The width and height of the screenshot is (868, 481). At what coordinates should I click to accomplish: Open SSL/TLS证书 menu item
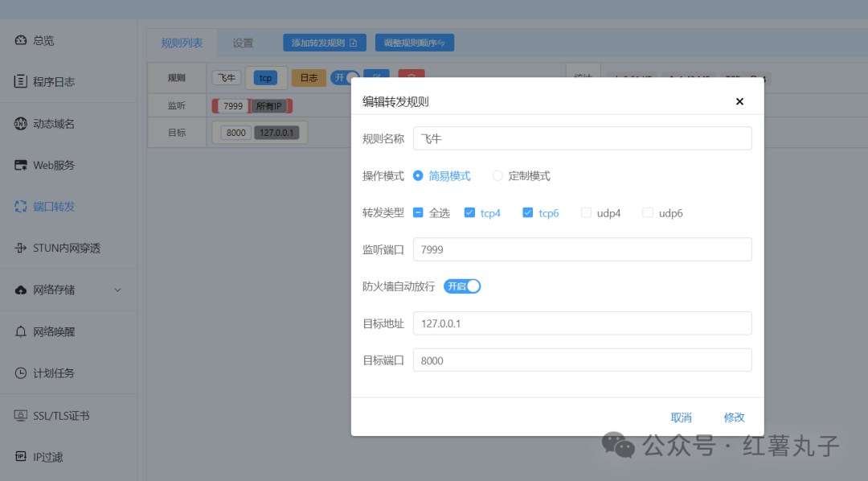coord(61,415)
